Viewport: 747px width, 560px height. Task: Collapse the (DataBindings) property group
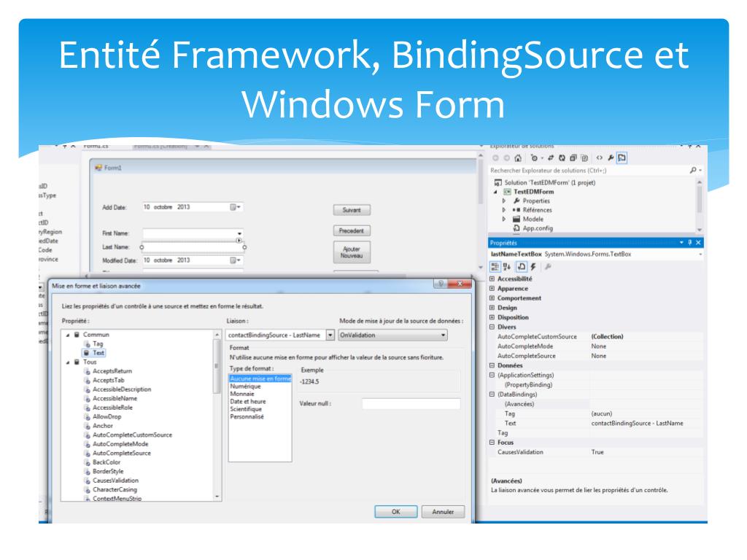492,394
